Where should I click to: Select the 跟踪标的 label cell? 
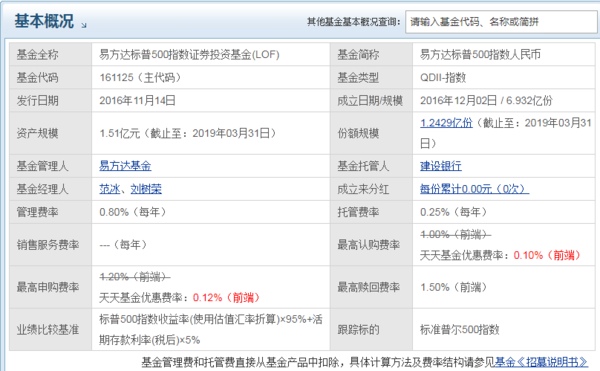372,330
